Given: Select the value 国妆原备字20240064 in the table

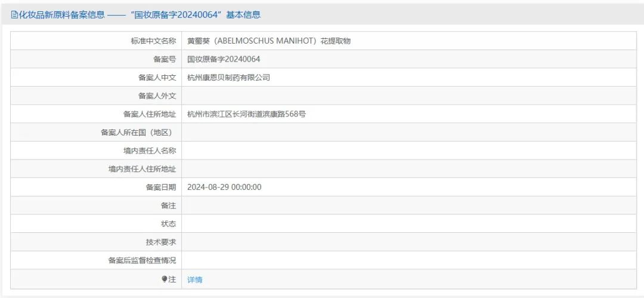Looking at the screenshot, I should [x=224, y=59].
